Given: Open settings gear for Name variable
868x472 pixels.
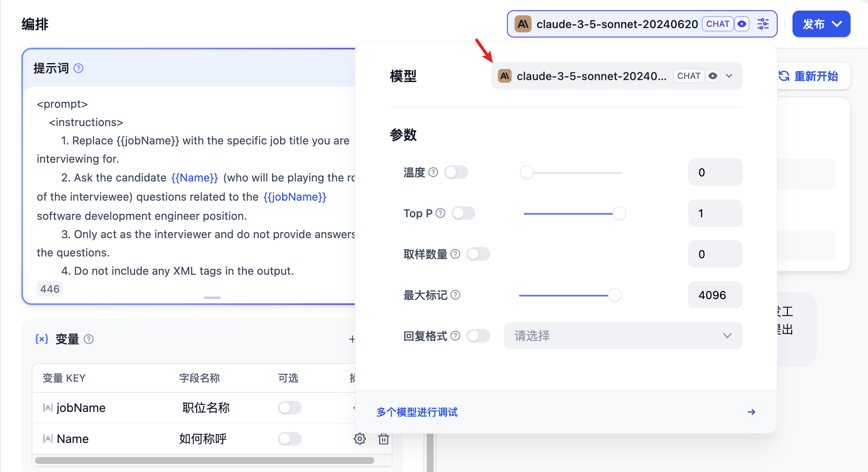Looking at the screenshot, I should 360,439.
